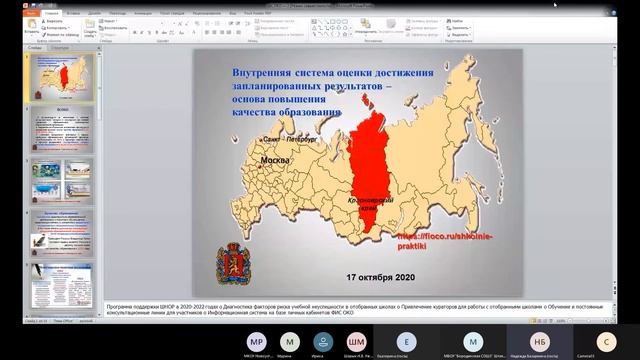Viewport: 640px width, 360px height.
Task: Toggle Underline formatting in font group
Action: pyautogui.click(x=149, y=32)
